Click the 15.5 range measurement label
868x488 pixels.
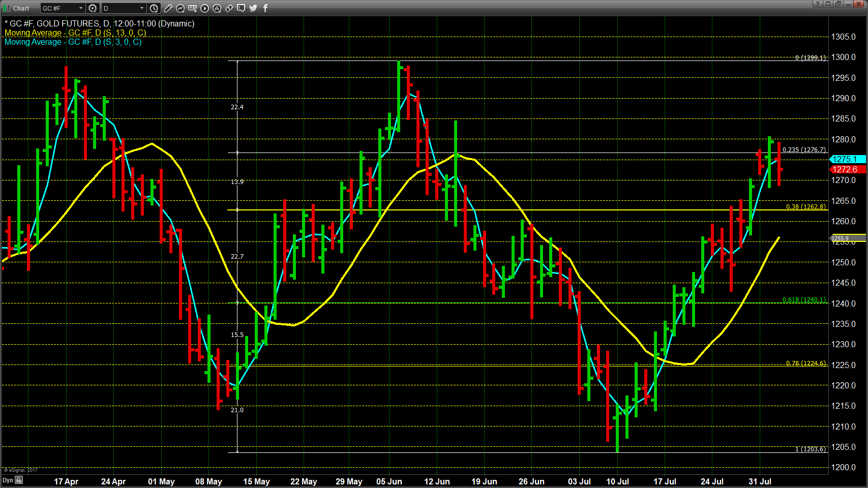(237, 334)
